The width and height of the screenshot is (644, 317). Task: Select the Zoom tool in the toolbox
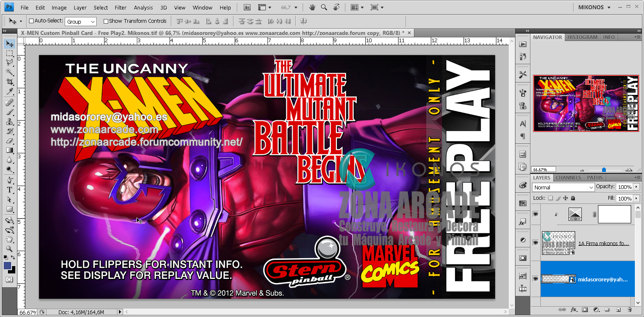pyautogui.click(x=10, y=249)
